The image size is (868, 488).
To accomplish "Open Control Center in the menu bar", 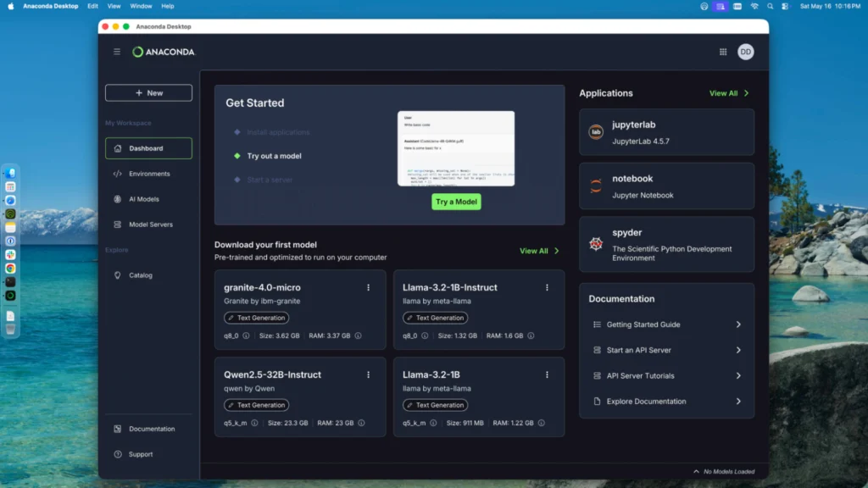I will 785,6.
